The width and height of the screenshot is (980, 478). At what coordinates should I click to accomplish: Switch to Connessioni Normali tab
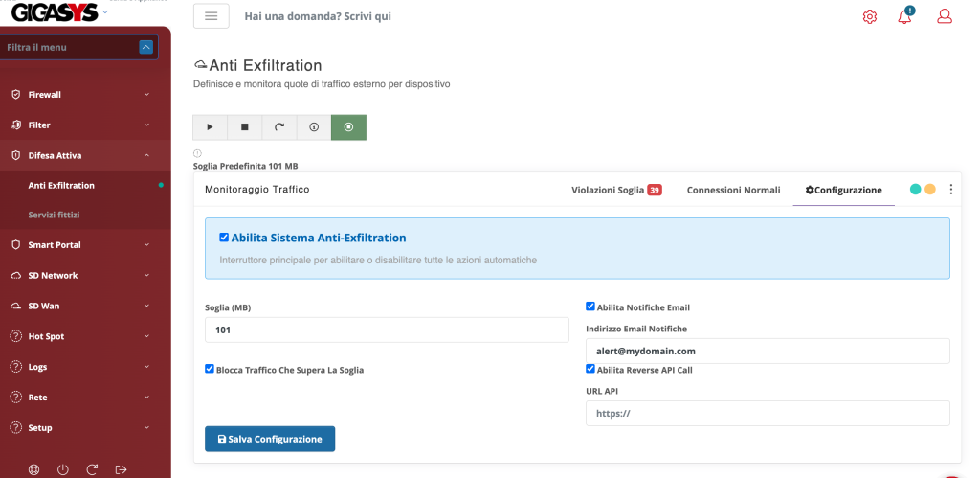pyautogui.click(x=733, y=190)
